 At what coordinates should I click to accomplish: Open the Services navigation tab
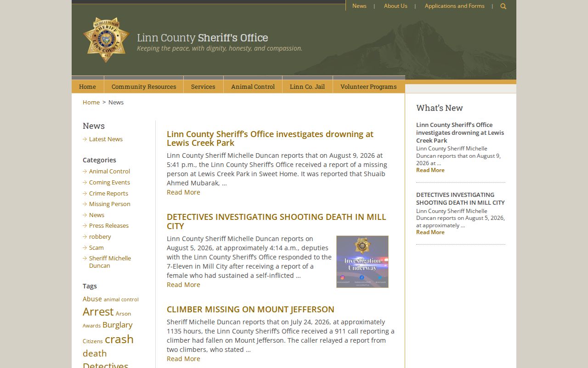[203, 86]
